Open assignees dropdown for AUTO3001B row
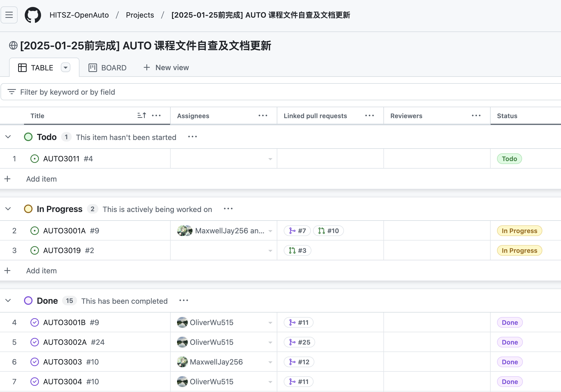Viewport: 561px width, 392px height. click(270, 323)
